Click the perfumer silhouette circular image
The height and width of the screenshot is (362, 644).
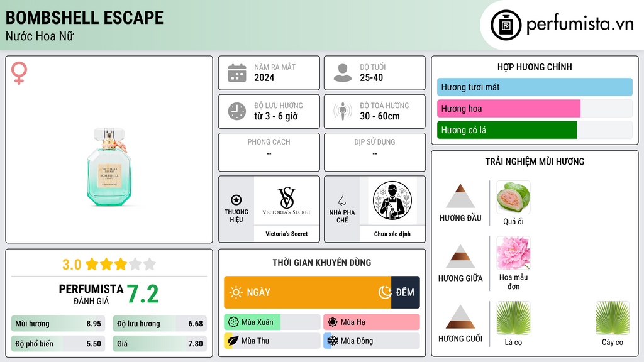(x=392, y=200)
